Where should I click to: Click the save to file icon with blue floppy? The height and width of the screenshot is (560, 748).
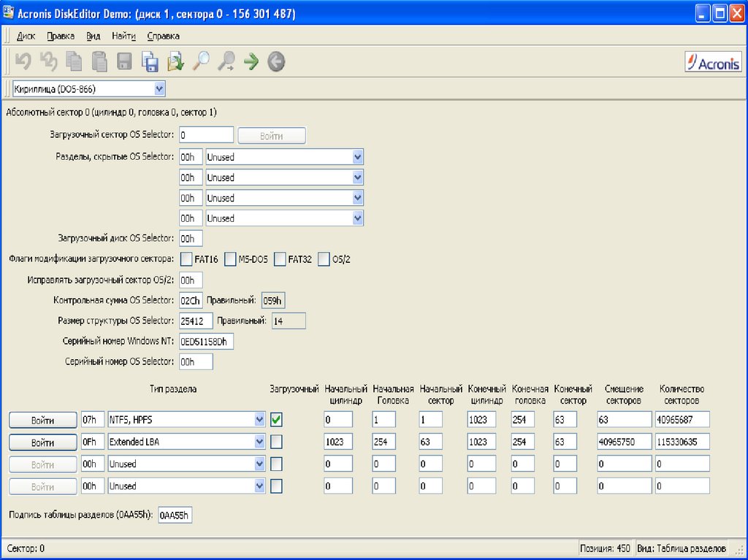click(x=150, y=62)
